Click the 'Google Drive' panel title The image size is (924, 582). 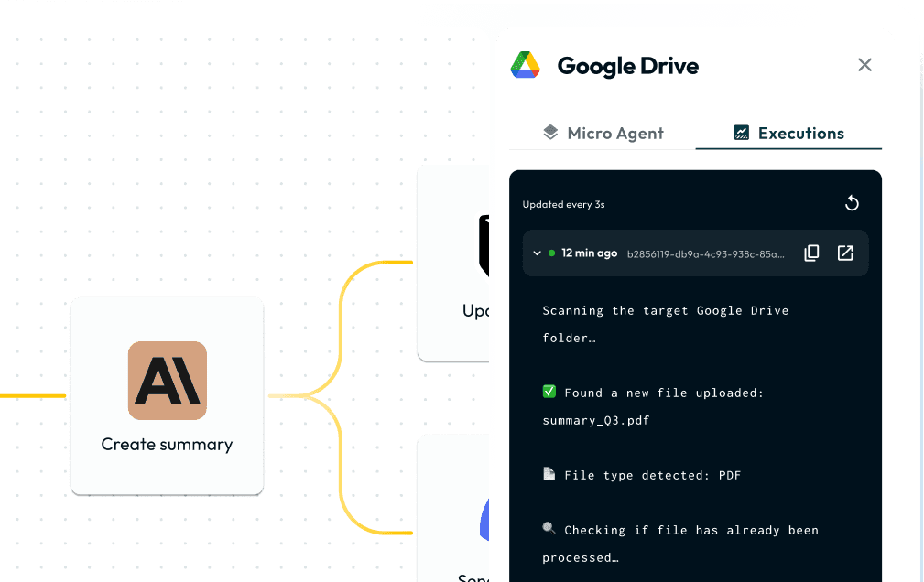pyautogui.click(x=627, y=66)
